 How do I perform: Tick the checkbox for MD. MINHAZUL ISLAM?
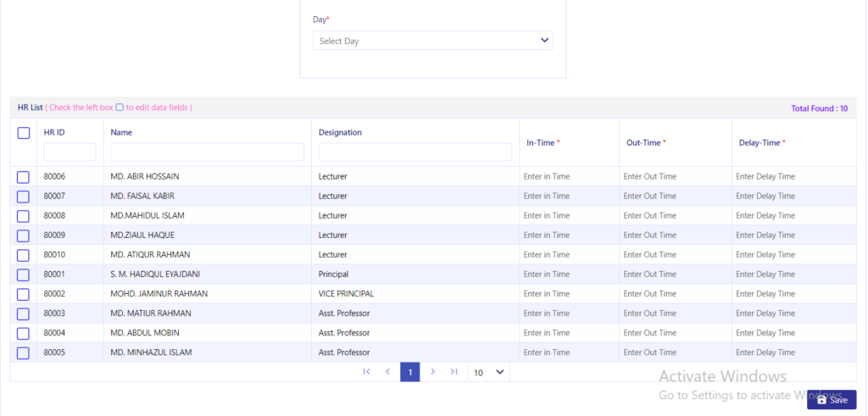pos(23,353)
